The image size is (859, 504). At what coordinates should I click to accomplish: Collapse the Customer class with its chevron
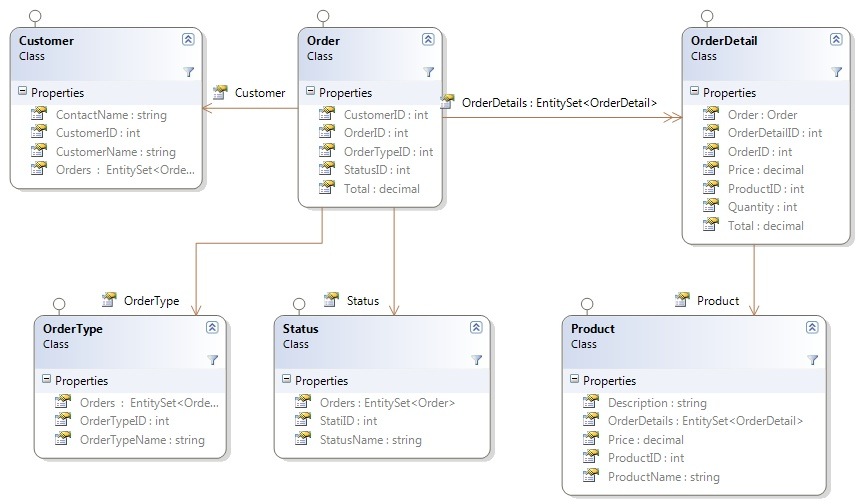pyautogui.click(x=188, y=39)
